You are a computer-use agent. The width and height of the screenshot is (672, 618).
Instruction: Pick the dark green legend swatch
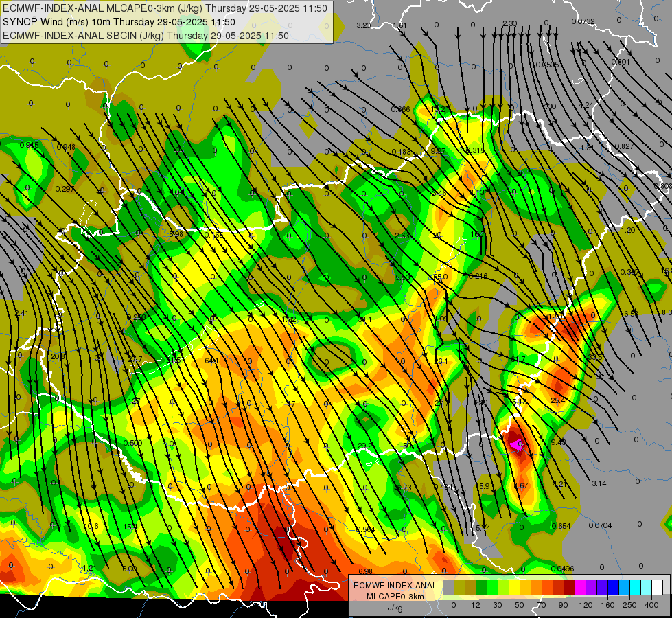click(x=481, y=587)
